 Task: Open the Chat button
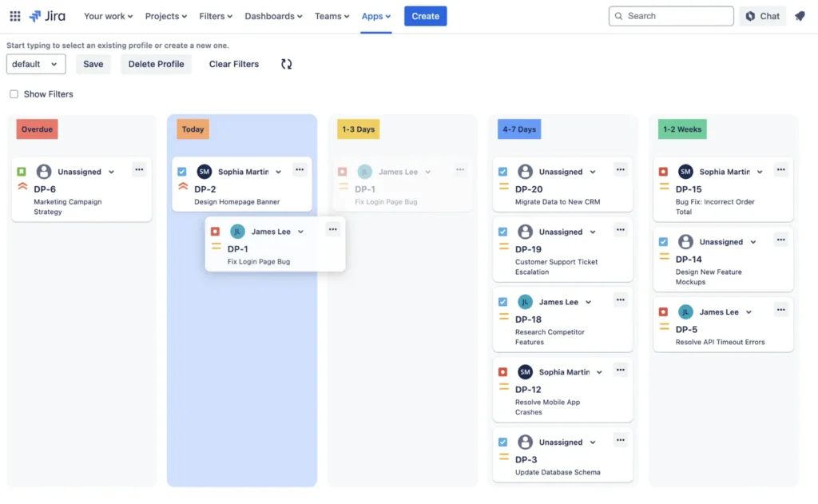763,16
